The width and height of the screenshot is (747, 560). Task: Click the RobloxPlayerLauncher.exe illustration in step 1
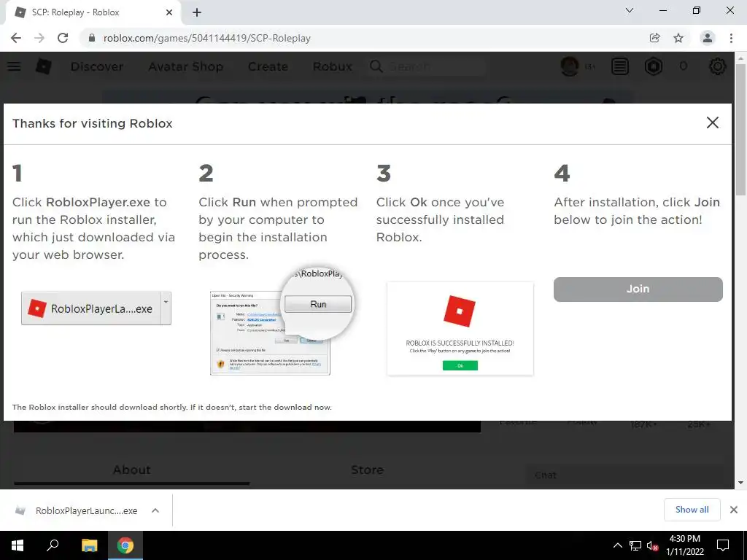click(x=96, y=308)
